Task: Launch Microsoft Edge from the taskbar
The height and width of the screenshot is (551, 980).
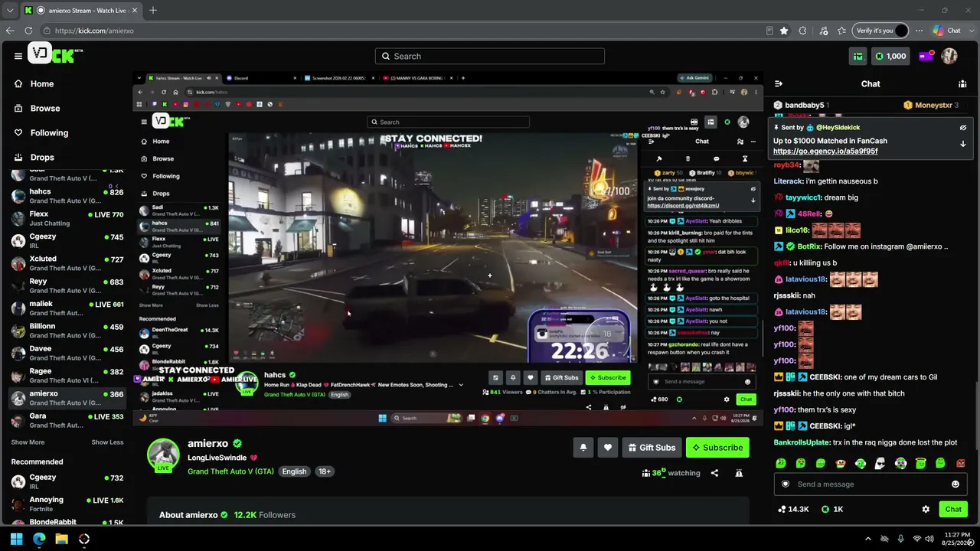Action: tap(39, 539)
